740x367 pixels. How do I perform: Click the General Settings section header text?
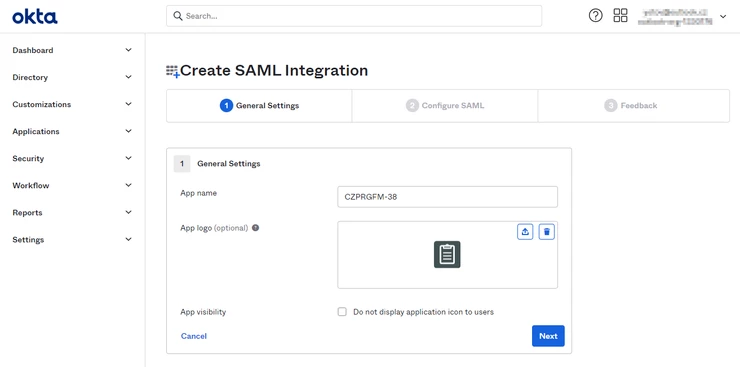pyautogui.click(x=228, y=164)
